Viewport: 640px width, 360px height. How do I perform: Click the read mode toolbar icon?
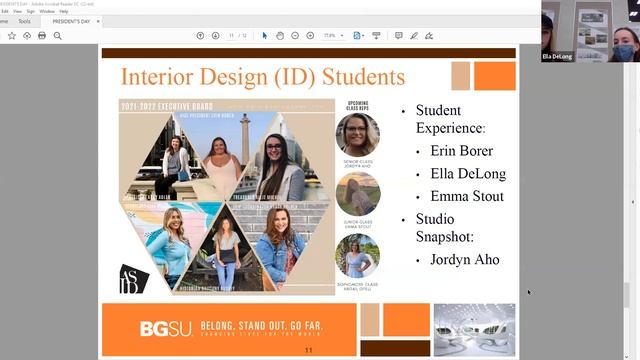376,36
